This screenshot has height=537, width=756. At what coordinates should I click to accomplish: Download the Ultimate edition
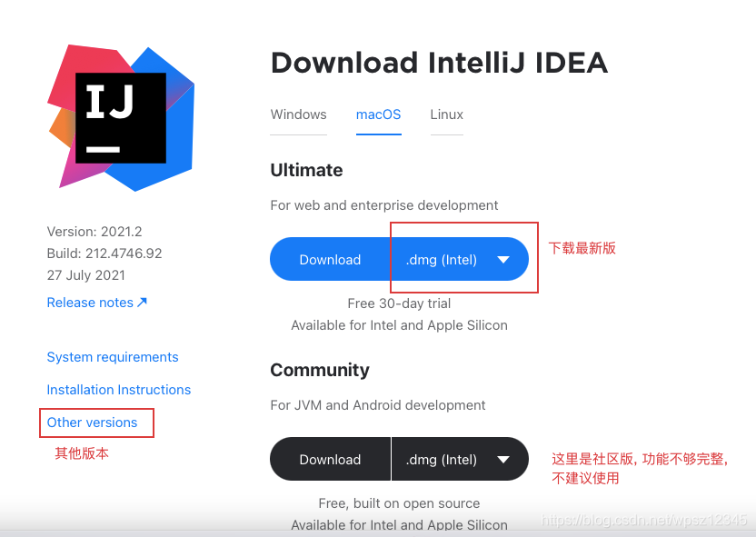tap(330, 259)
